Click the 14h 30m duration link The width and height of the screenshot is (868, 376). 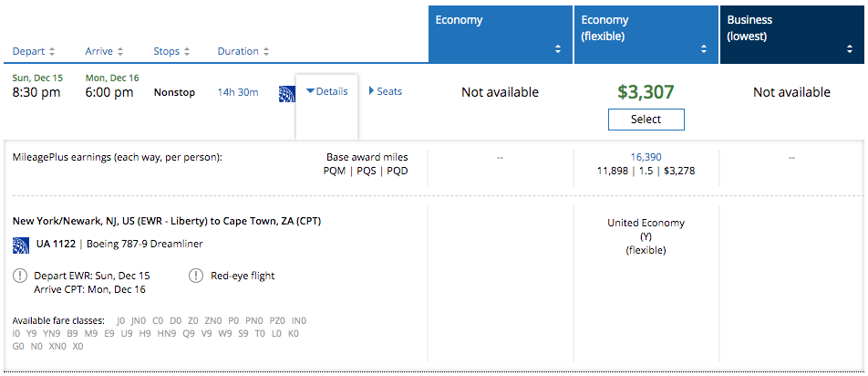coord(237,92)
